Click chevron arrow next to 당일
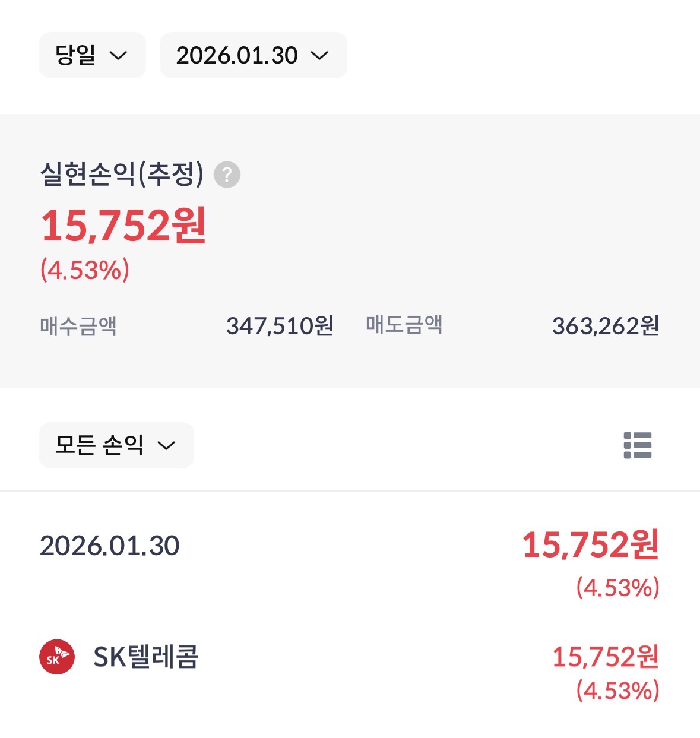 click(x=119, y=56)
